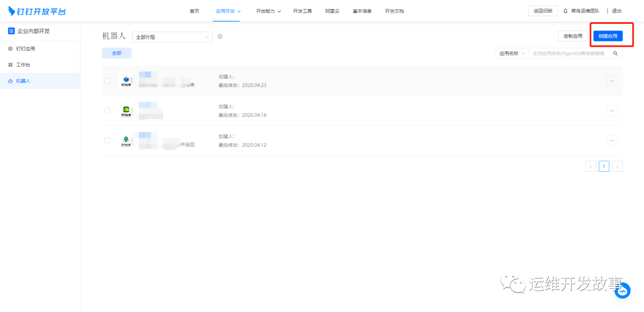Open the 开发文档 top menu item
This screenshot has height=312, width=644.
click(x=394, y=11)
